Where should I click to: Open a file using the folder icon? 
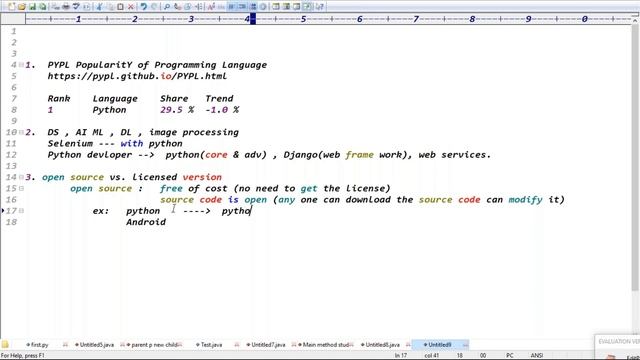[x=22, y=7]
